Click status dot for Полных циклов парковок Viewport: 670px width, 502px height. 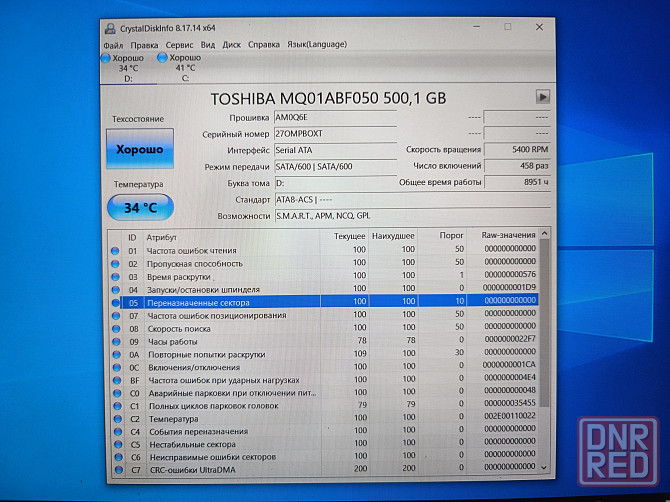(x=118, y=406)
